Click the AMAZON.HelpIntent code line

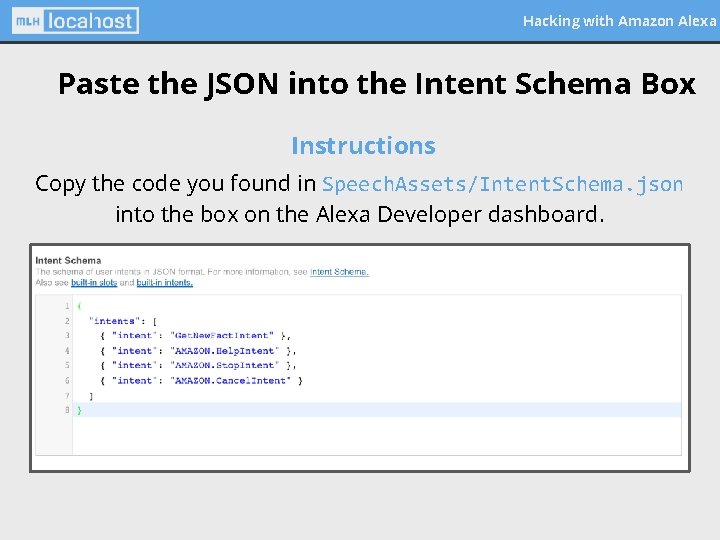(198, 351)
